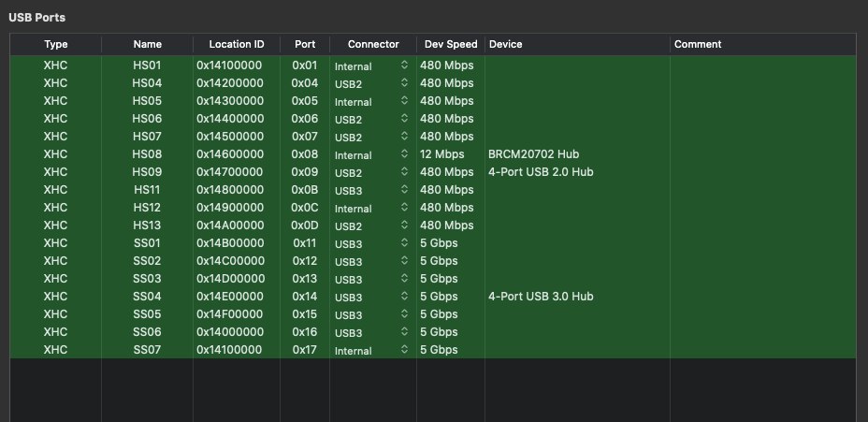Change connector type for SS03
The width and height of the screenshot is (868, 422).
371,279
